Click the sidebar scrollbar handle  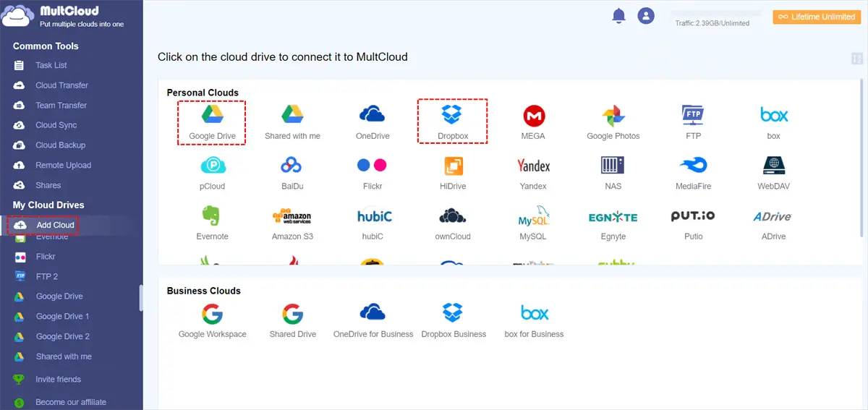pyautogui.click(x=141, y=299)
